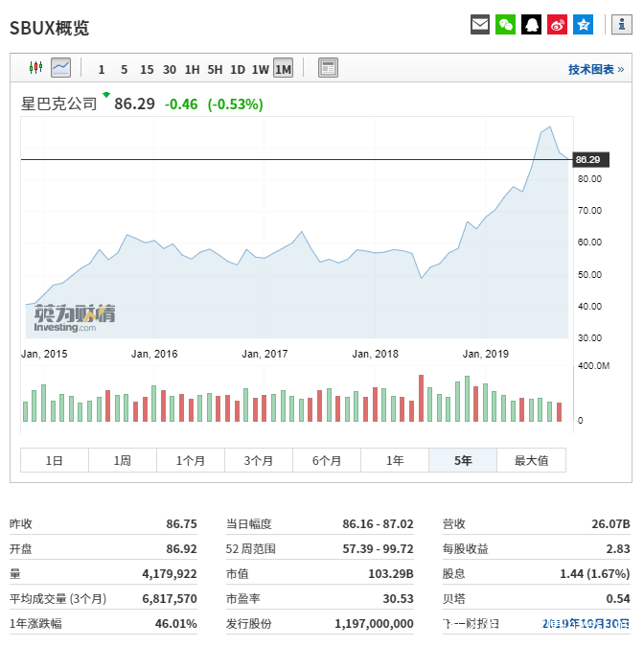Choose 1周 time range

(x=123, y=460)
